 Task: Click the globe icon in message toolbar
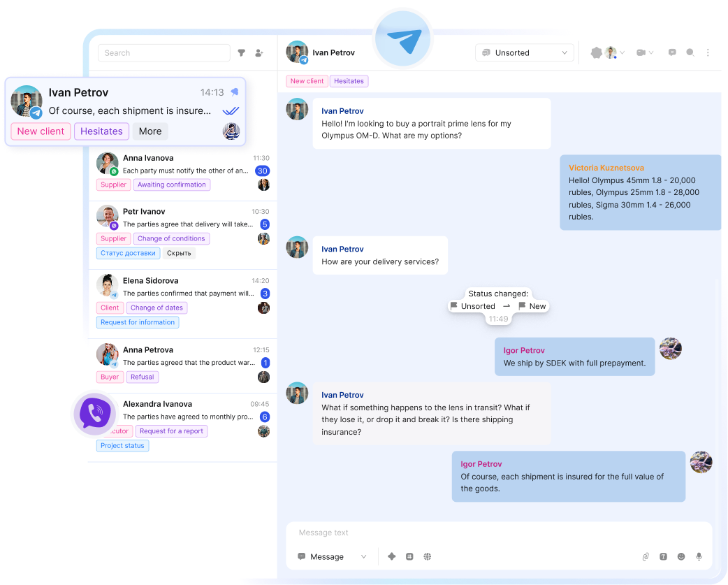coord(428,556)
